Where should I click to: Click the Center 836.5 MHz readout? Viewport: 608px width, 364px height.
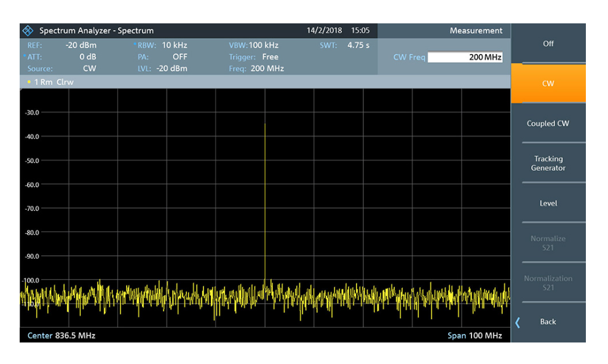coord(61,335)
